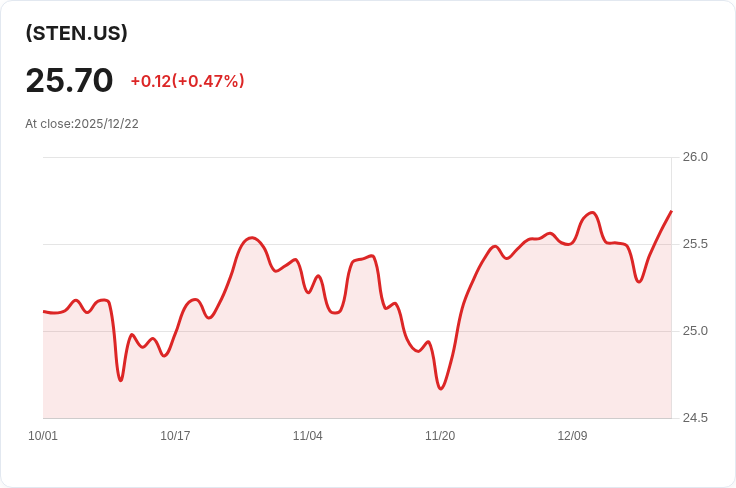The height and width of the screenshot is (488, 736).
Task: Click the sharp early-October dip on the line
Action: tap(121, 380)
